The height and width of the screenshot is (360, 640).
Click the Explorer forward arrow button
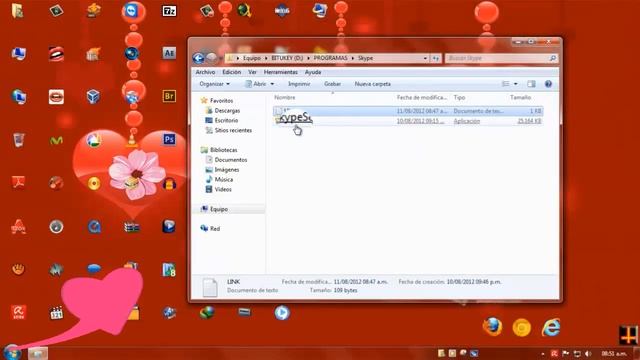(x=211, y=58)
